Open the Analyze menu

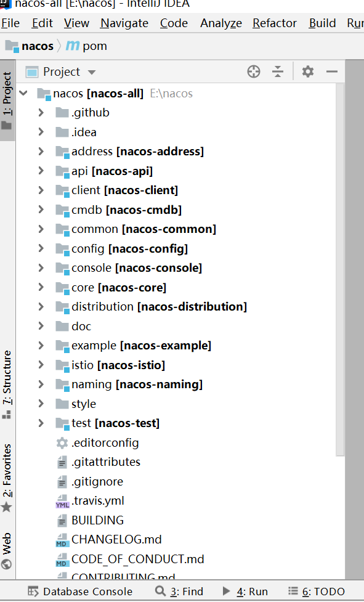pos(221,23)
